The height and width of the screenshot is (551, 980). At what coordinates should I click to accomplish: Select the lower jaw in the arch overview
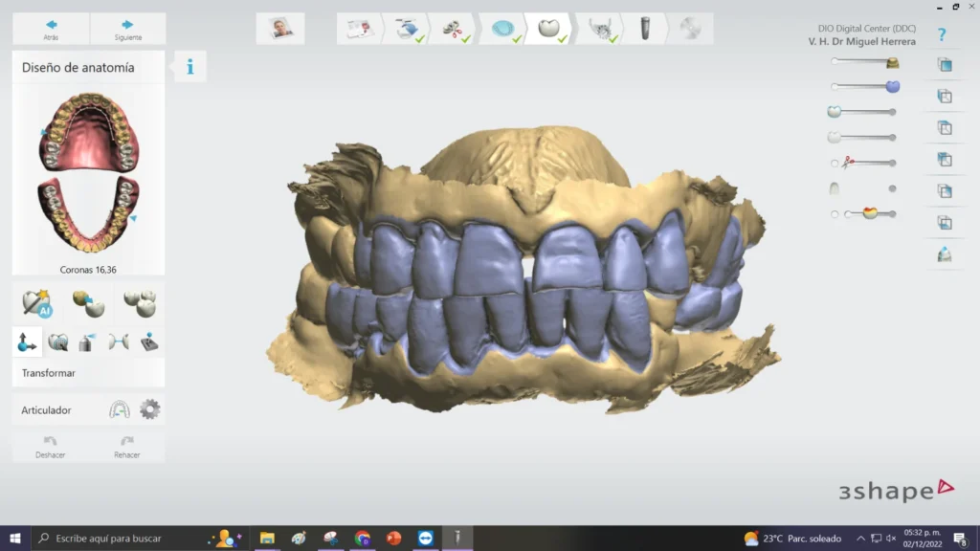tap(89, 214)
